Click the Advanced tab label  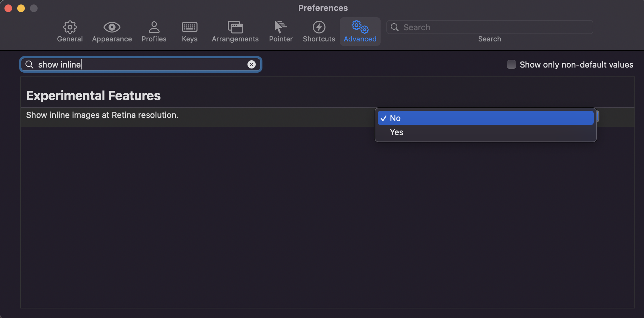pos(360,39)
